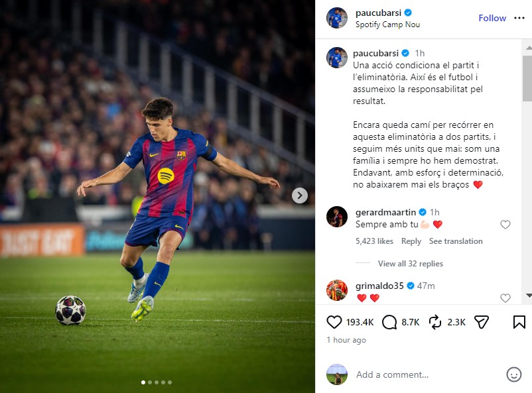Like grimaldo35's comment
The width and height of the screenshot is (532, 393).
click(505, 298)
